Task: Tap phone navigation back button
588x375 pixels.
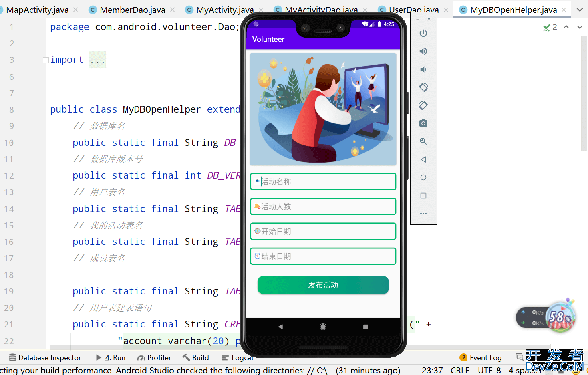Action: [280, 327]
